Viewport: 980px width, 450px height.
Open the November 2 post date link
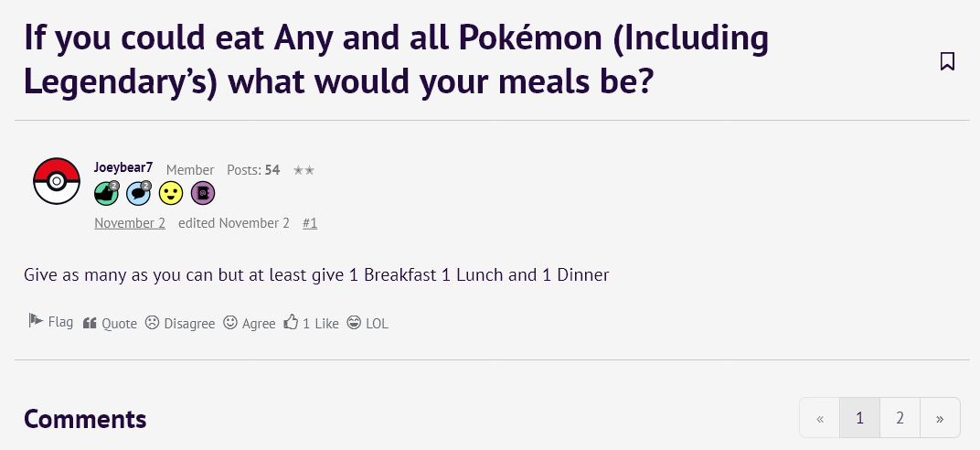129,223
